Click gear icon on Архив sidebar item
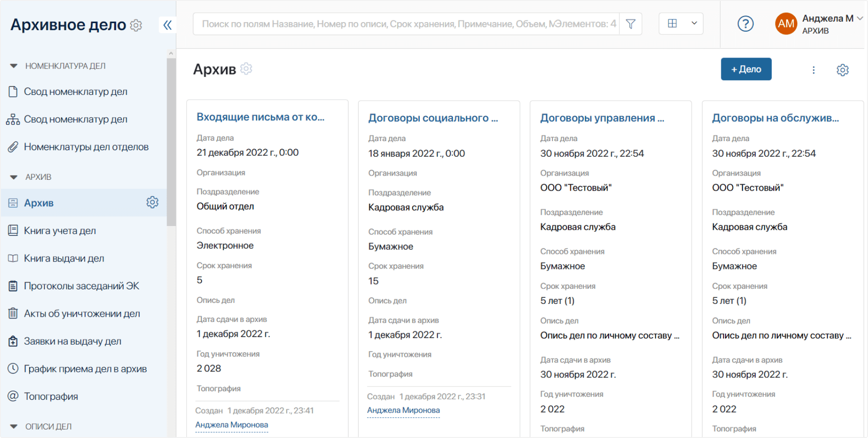The height and width of the screenshot is (438, 868). [x=152, y=202]
